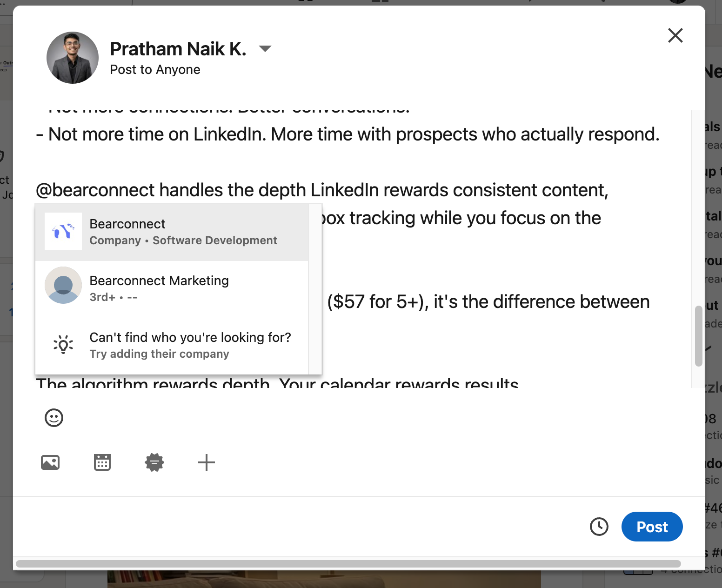Close the post composer dialog

point(675,35)
